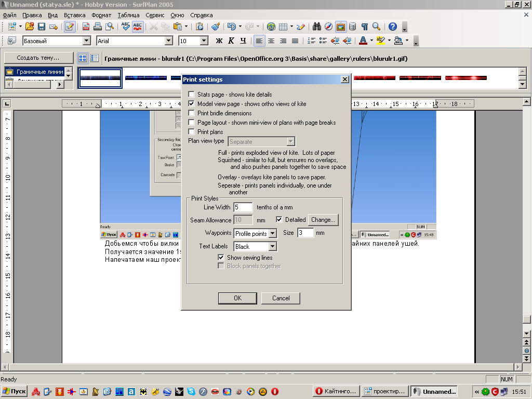This screenshot has width=532, height=399.
Task: Click the italic K formatting icon
Action: (231, 41)
